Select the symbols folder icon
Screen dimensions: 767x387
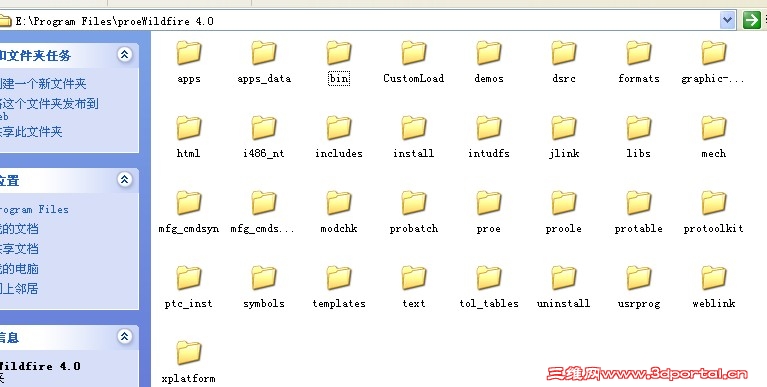click(264, 278)
